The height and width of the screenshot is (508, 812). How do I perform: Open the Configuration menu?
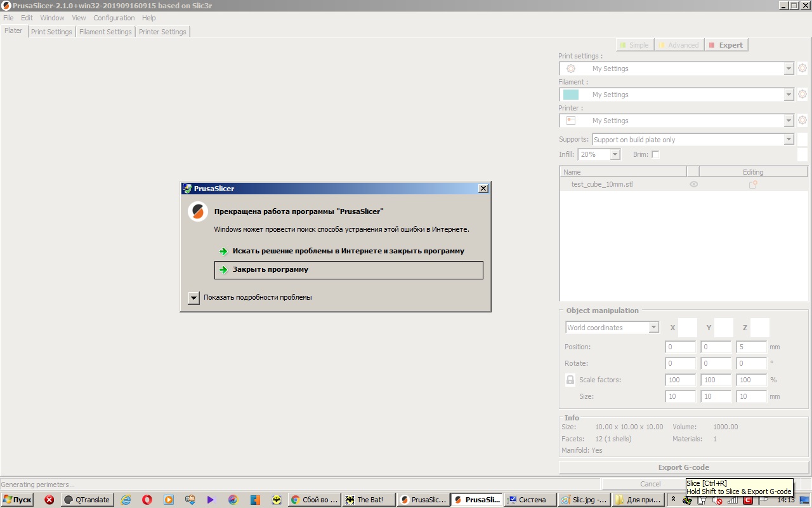click(x=114, y=18)
